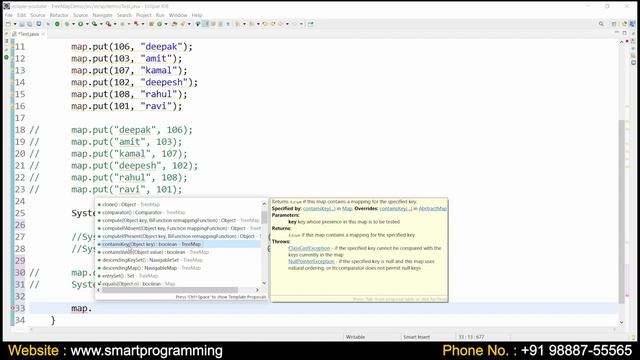Screen dimensions: 640x360
Task: Select the entrySet() proposal
Action: click(179, 276)
